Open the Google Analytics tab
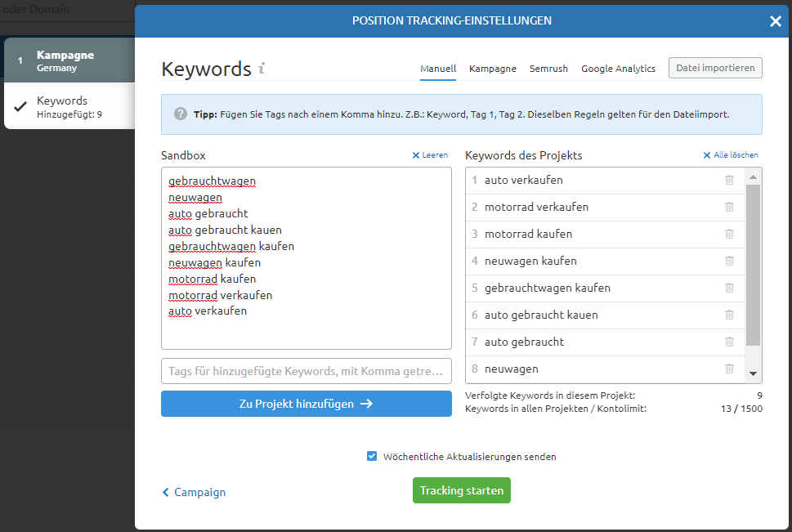Image resolution: width=792 pixels, height=532 pixels. (x=618, y=69)
